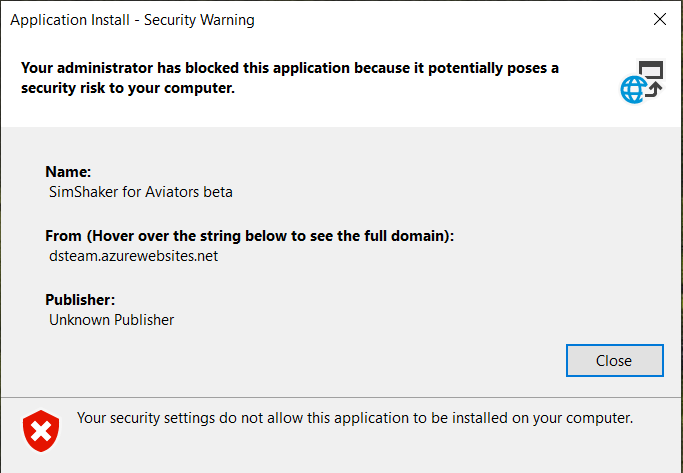Close the dialog using the title bar X

tap(660, 19)
